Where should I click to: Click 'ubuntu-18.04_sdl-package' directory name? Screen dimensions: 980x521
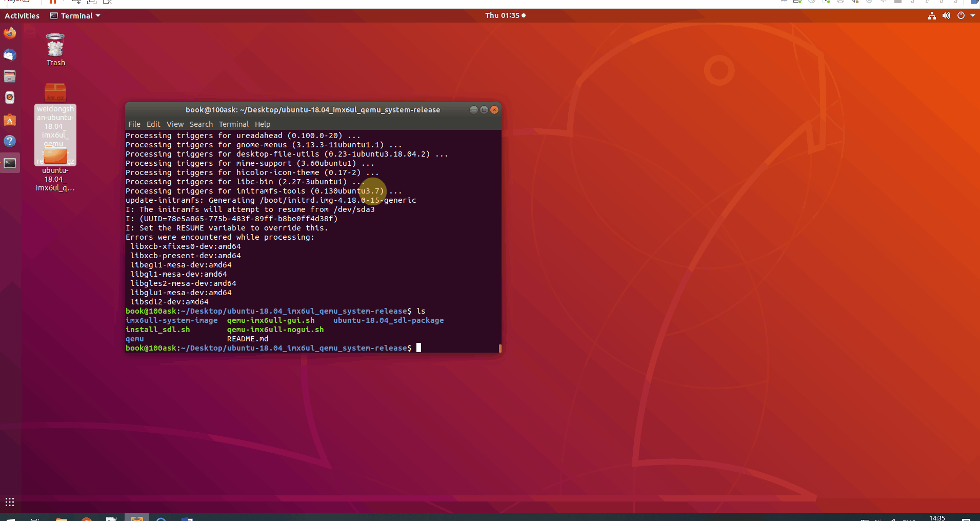tap(389, 320)
